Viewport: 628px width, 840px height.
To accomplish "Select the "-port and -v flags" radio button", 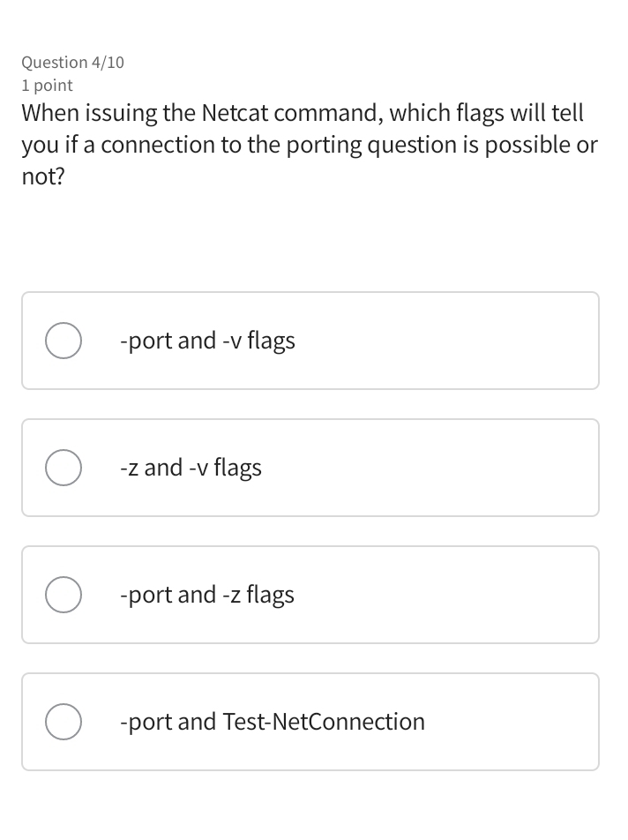I will click(x=64, y=341).
